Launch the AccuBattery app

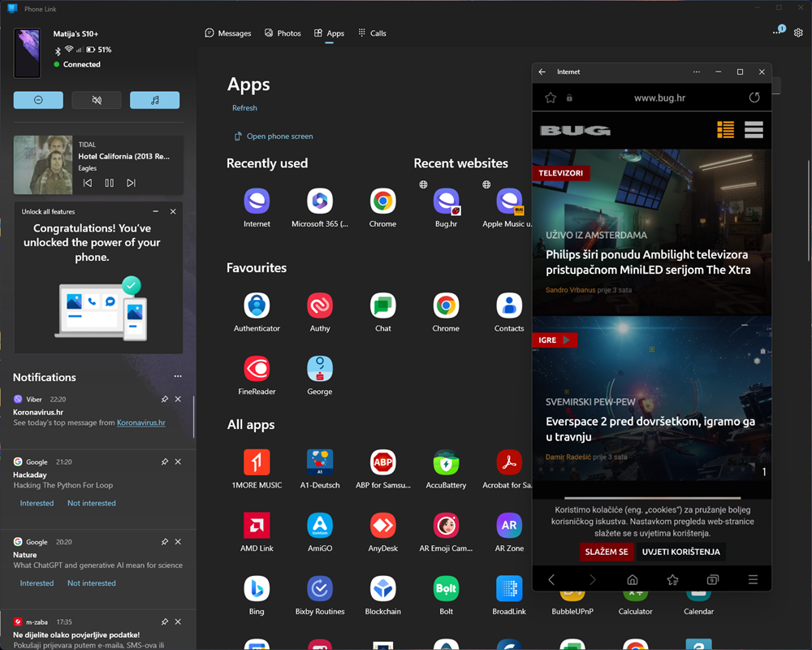click(446, 462)
